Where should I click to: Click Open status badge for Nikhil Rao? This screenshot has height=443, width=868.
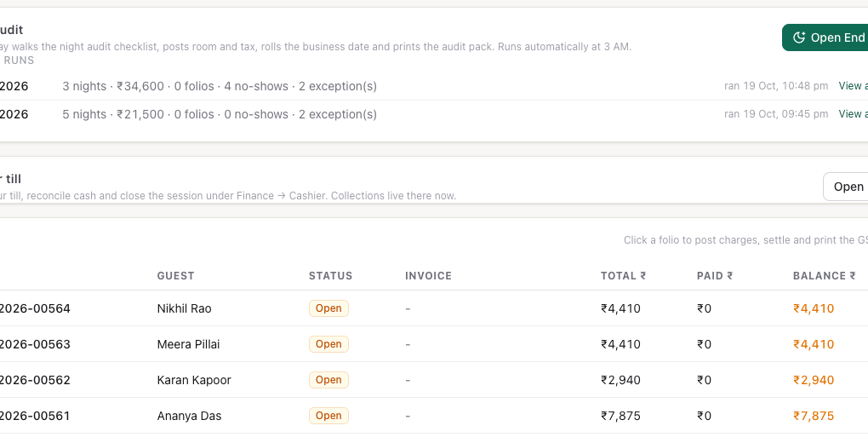[x=328, y=308]
